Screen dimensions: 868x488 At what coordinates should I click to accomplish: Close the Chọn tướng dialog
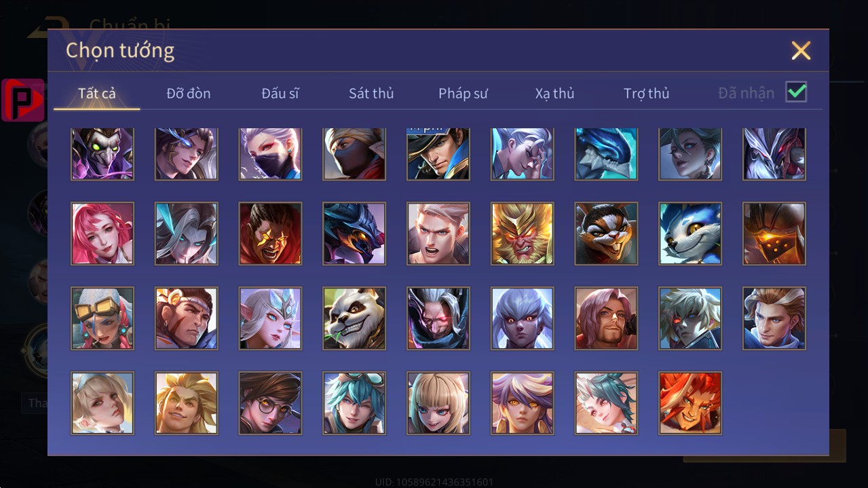tap(801, 50)
